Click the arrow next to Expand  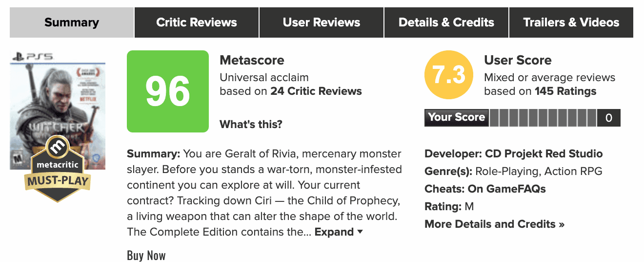point(360,232)
